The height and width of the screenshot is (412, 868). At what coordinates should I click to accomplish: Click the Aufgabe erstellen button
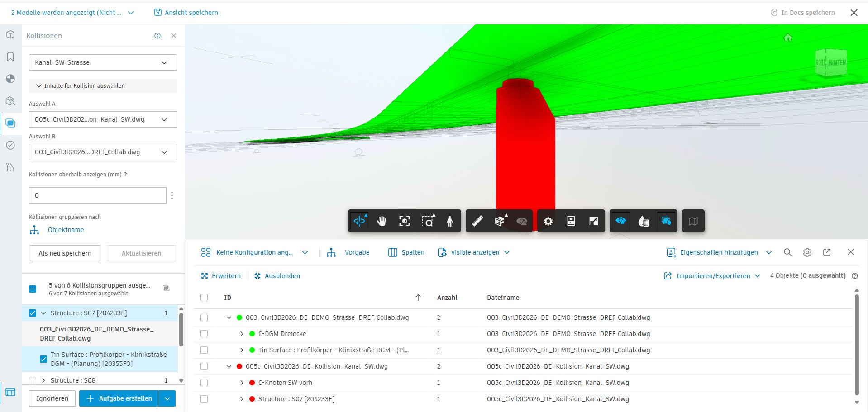coord(119,398)
